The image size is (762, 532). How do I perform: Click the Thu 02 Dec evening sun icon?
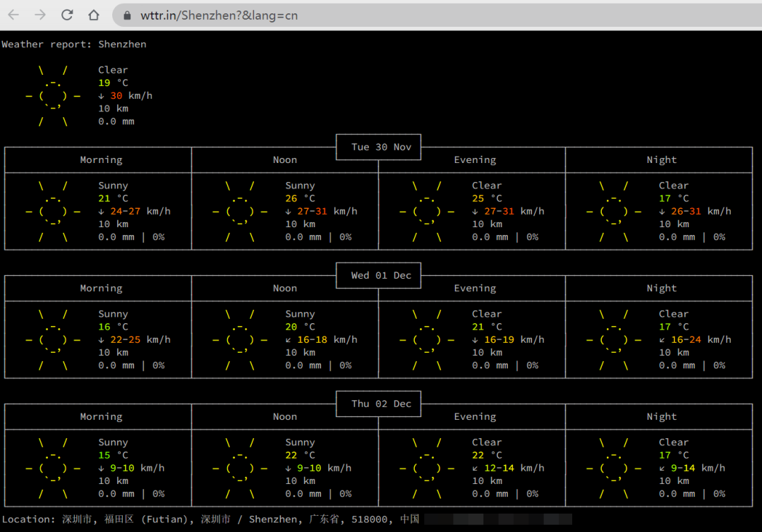click(x=427, y=468)
